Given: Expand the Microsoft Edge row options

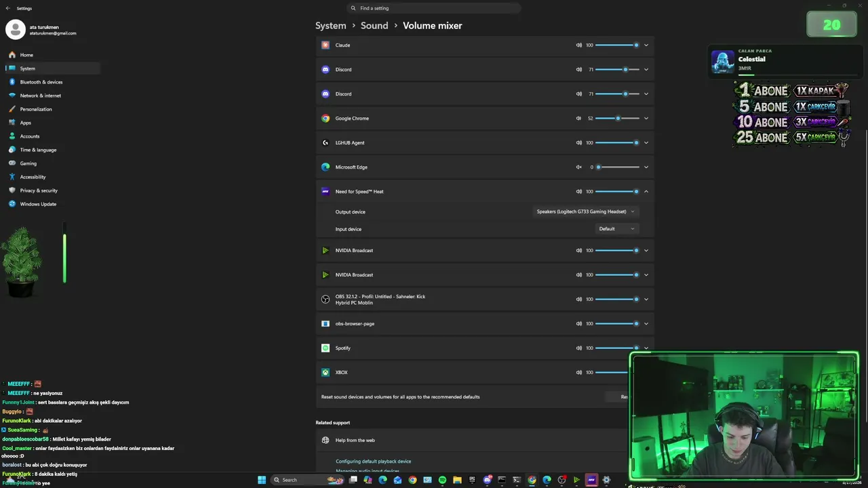Looking at the screenshot, I should [x=646, y=167].
